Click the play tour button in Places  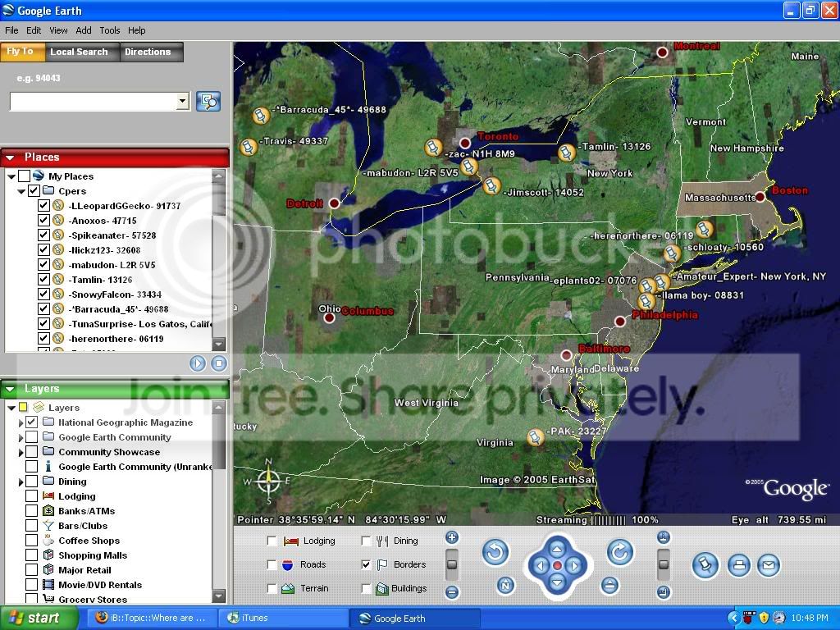pos(198,363)
